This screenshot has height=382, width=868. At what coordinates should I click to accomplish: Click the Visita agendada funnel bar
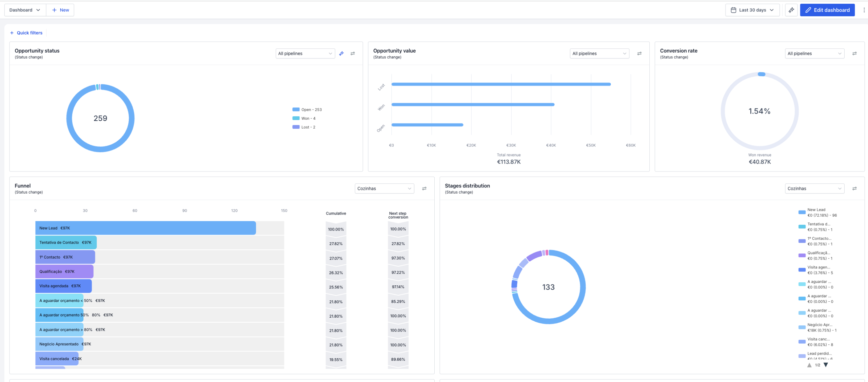[63, 286]
